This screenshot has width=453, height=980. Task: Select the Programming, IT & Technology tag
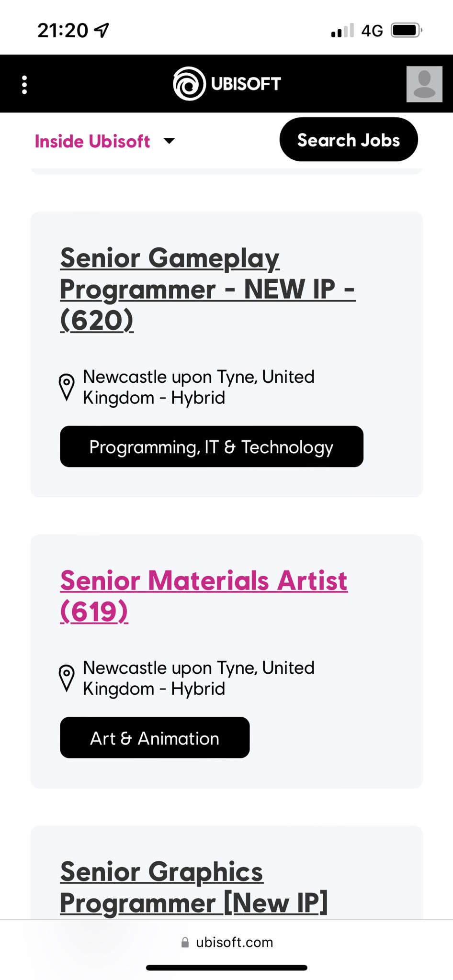(x=211, y=446)
